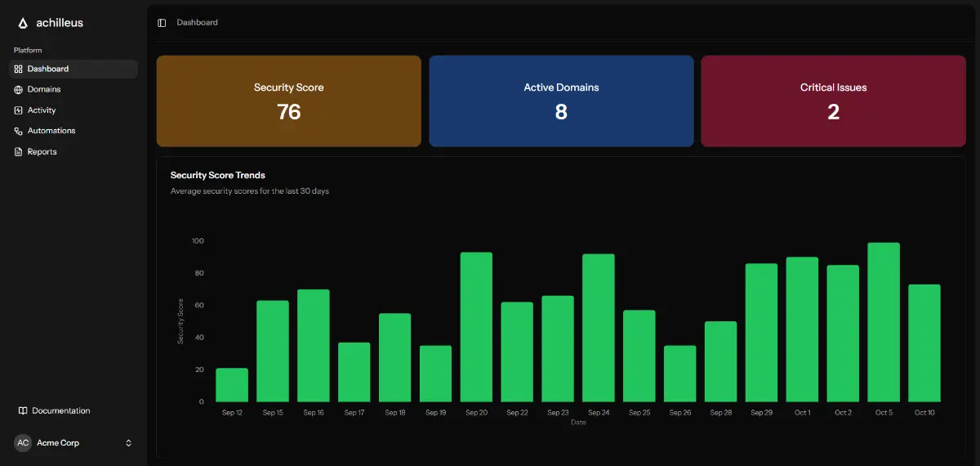Click the Domains globe icon
The height and width of the screenshot is (466, 980).
19,90
